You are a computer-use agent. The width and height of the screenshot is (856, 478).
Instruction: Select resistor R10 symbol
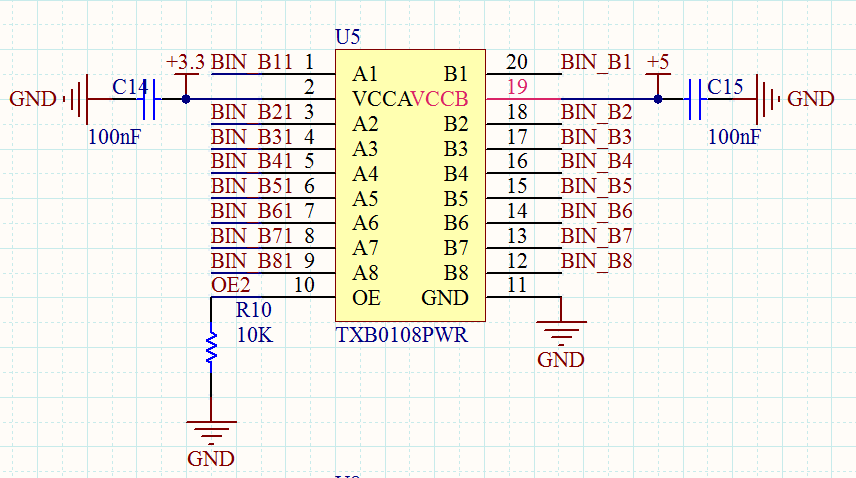[211, 348]
